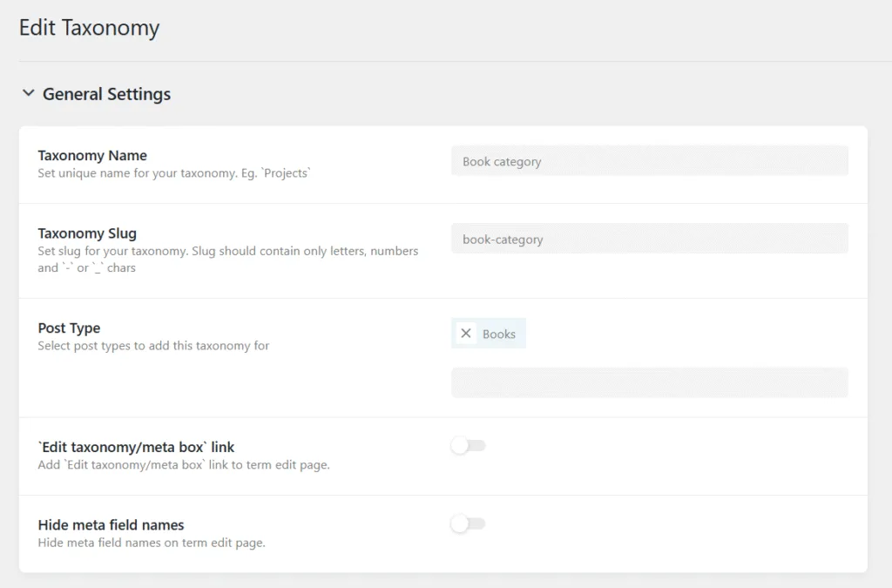Enable the Edit taxonomy/meta box link toggle
The width and height of the screenshot is (892, 588).
(x=469, y=446)
